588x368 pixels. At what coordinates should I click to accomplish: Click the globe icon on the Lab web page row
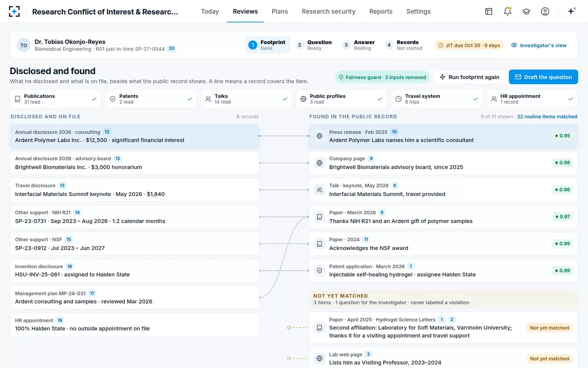point(320,359)
